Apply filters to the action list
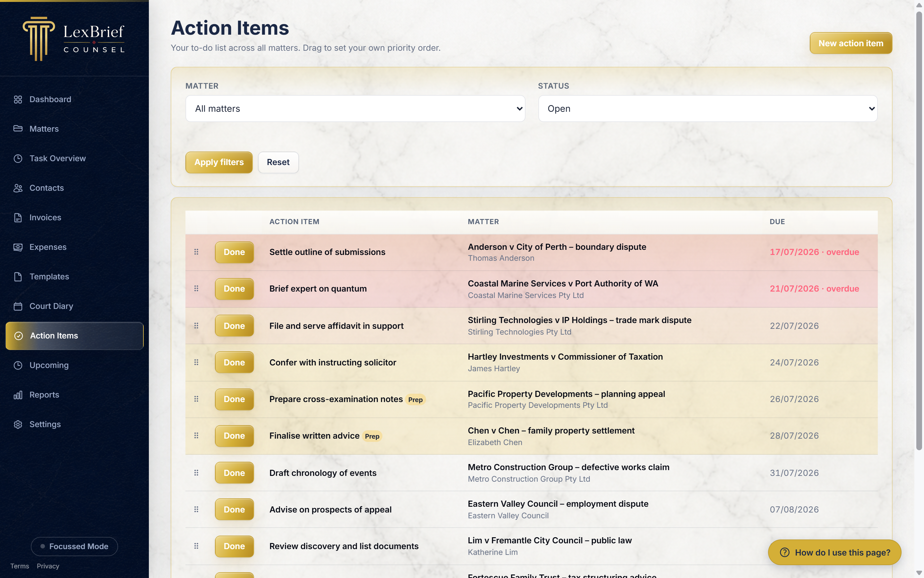924x578 pixels. pyautogui.click(x=219, y=162)
